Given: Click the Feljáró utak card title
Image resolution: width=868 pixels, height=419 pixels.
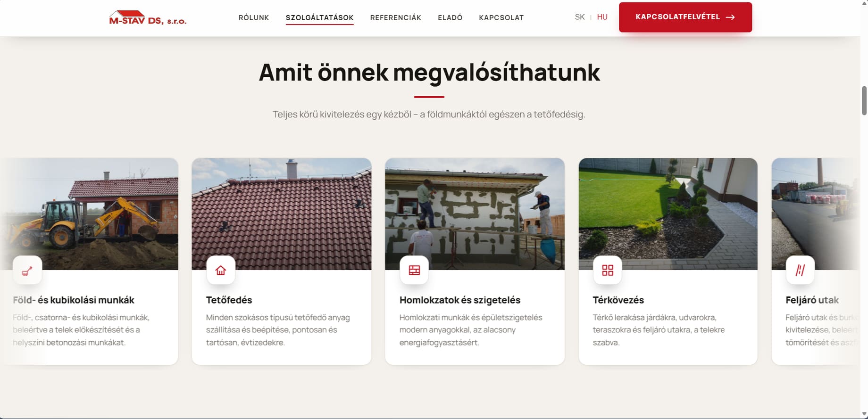Looking at the screenshot, I should coord(812,300).
